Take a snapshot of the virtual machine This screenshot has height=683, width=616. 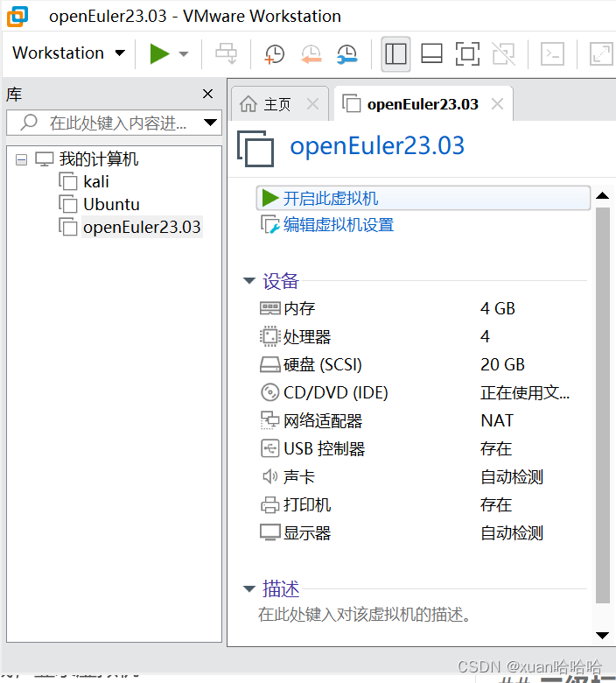tap(274, 54)
